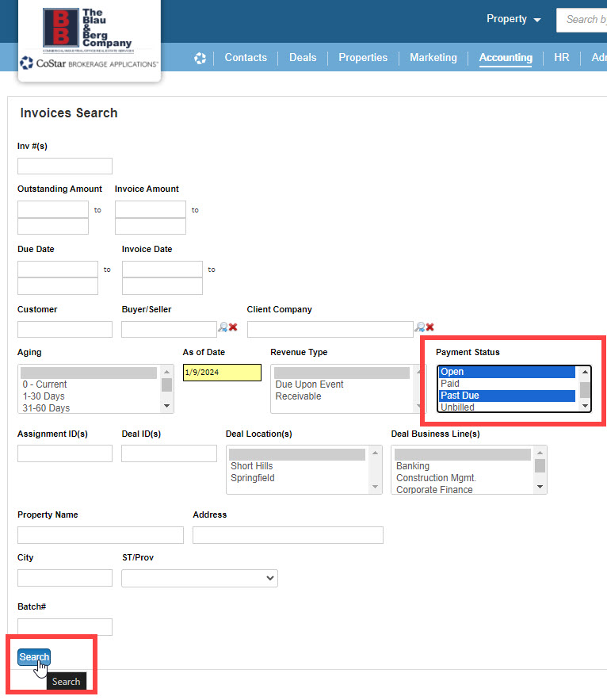Viewport: 607px width, 700px height.
Task: Expand the Property search-type dropdown
Action: (513, 19)
